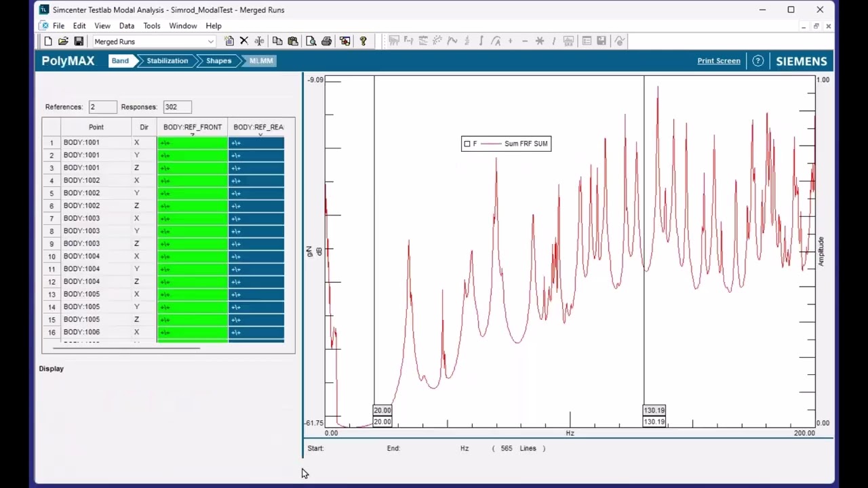This screenshot has height=488, width=868.
Task: Paste using the clipboard toolbar icon
Action: coord(293,41)
